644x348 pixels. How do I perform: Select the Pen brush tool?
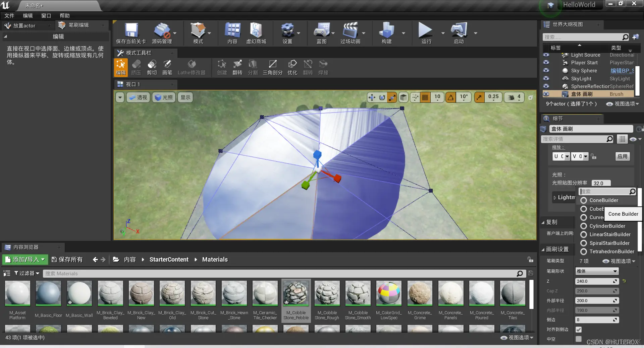(167, 67)
